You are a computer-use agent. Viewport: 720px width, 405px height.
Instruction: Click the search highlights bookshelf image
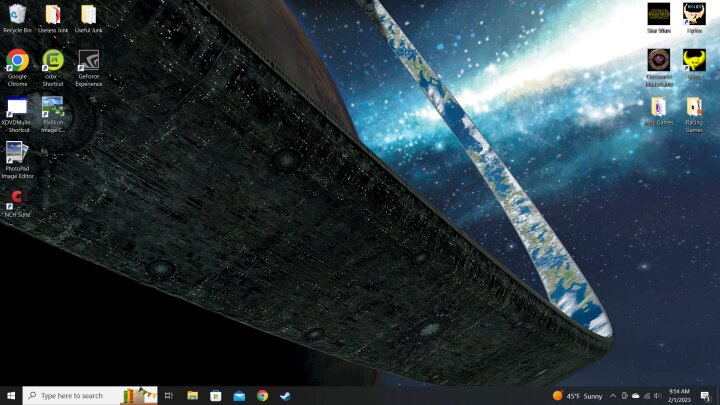[x=139, y=395]
